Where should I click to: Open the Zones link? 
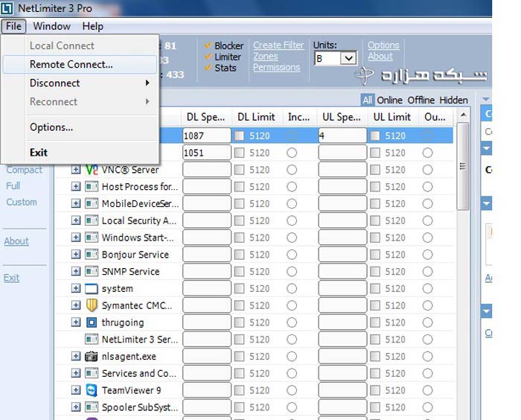pyautogui.click(x=266, y=56)
